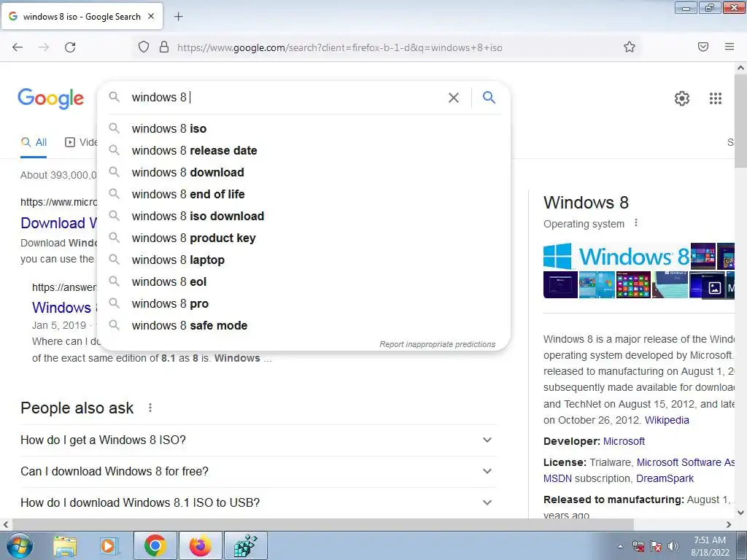Open the network status tray icon
747x560 pixels.
(x=638, y=546)
